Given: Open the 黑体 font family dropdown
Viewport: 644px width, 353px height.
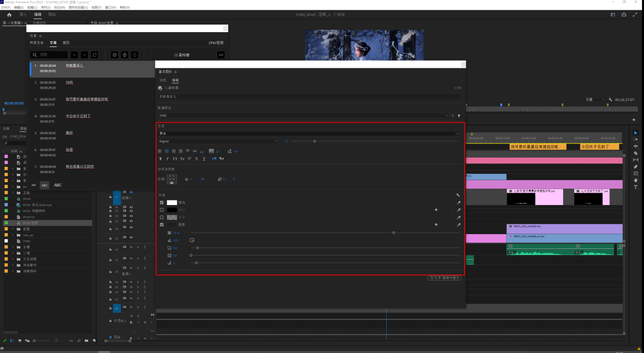Looking at the screenshot, I should coord(309,133).
